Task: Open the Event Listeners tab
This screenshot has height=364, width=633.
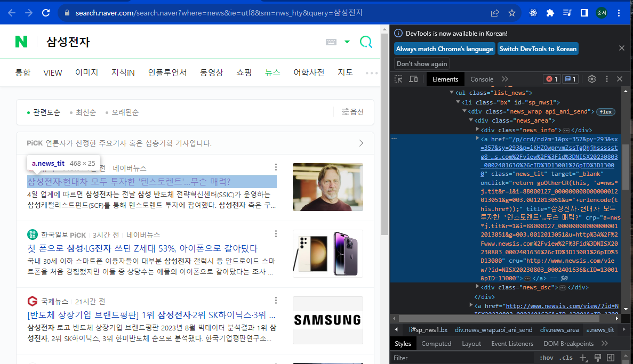Action: point(512,343)
